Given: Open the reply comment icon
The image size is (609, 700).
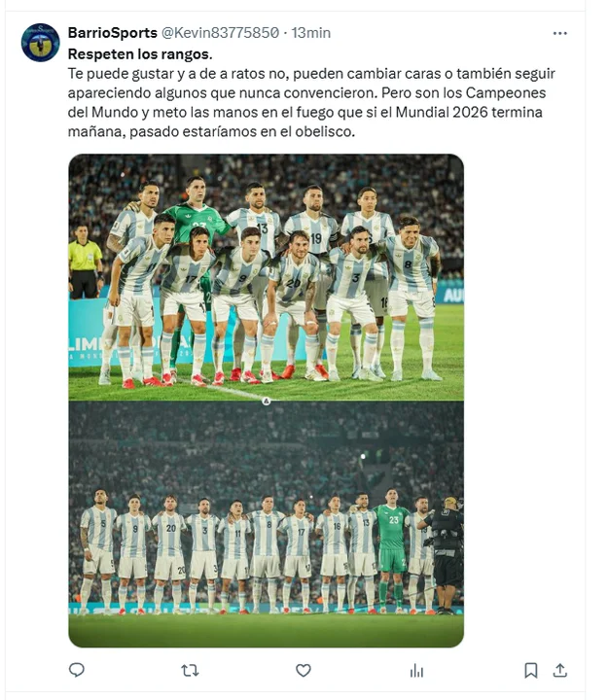Looking at the screenshot, I should click(77, 670).
